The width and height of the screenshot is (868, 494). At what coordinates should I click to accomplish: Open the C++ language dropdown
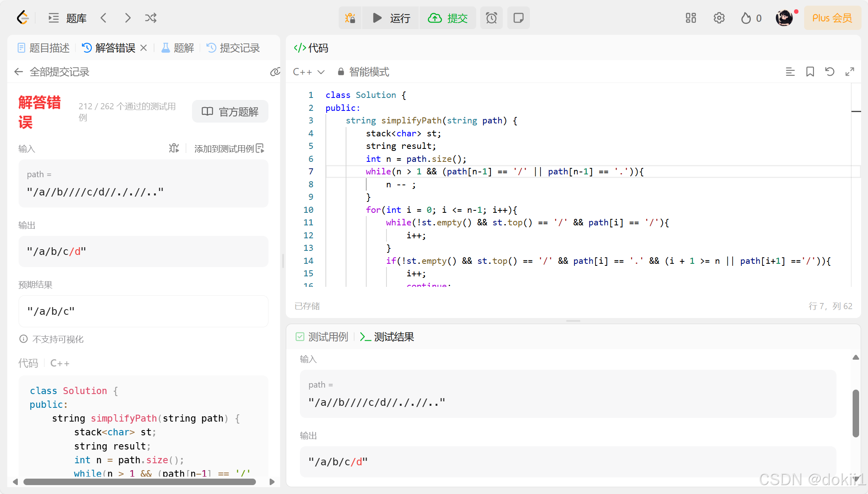click(308, 72)
